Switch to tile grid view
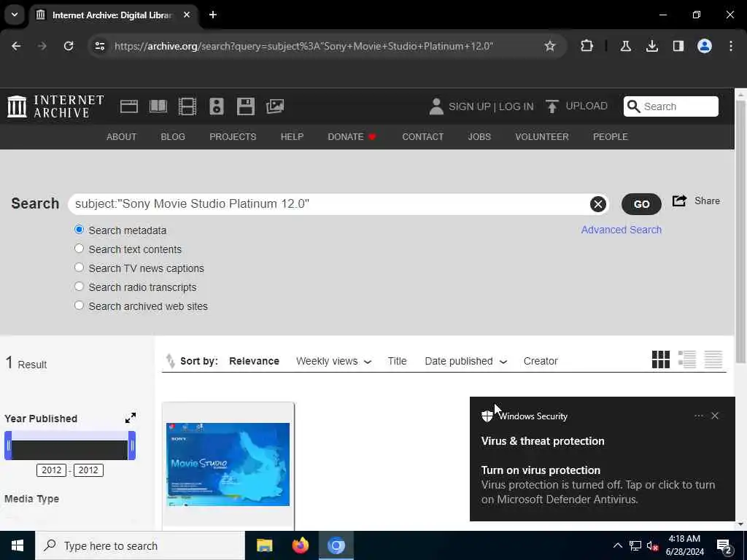This screenshot has height=560, width=747. tap(661, 359)
